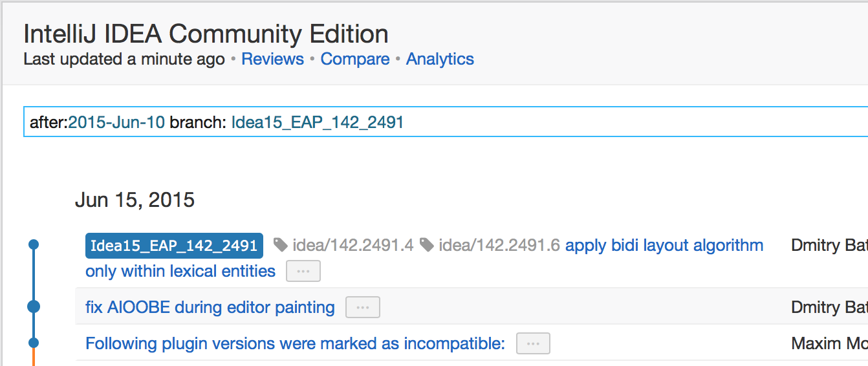Expand ellipsis after 'fix AIOOBE during editor painting'

(363, 307)
